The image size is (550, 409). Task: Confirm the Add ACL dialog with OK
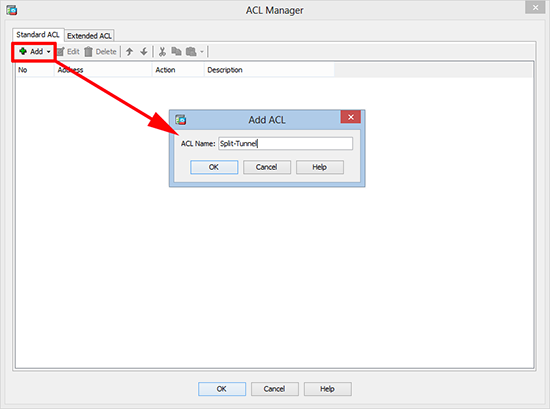point(214,167)
